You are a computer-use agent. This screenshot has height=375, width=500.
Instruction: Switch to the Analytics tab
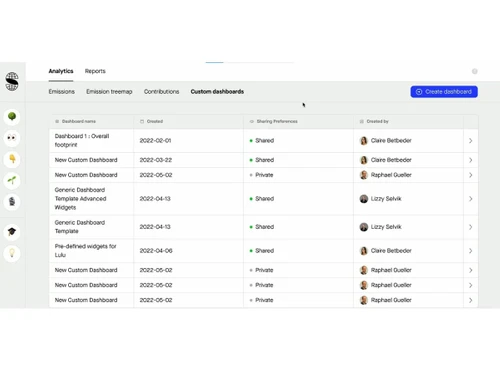[61, 71]
